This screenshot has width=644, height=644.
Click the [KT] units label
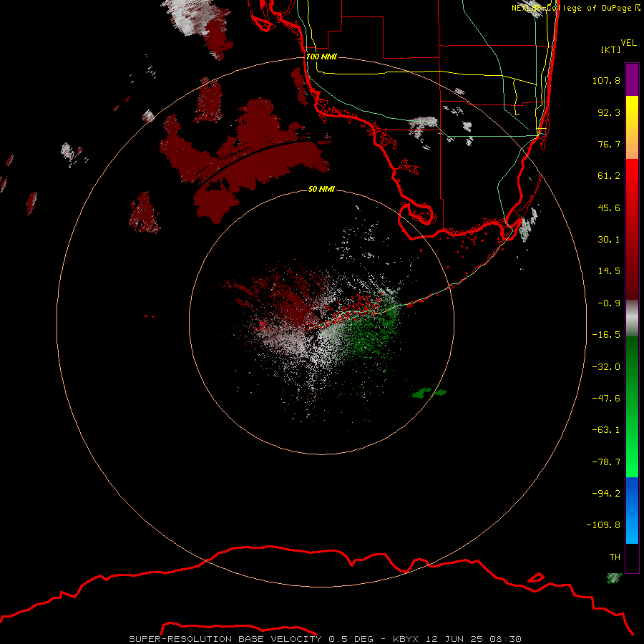[x=611, y=49]
